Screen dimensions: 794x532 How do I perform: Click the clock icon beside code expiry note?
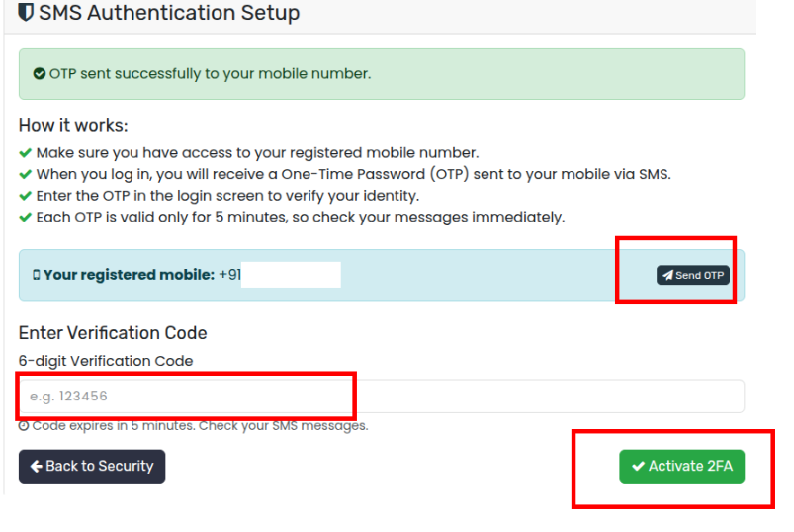[24, 426]
